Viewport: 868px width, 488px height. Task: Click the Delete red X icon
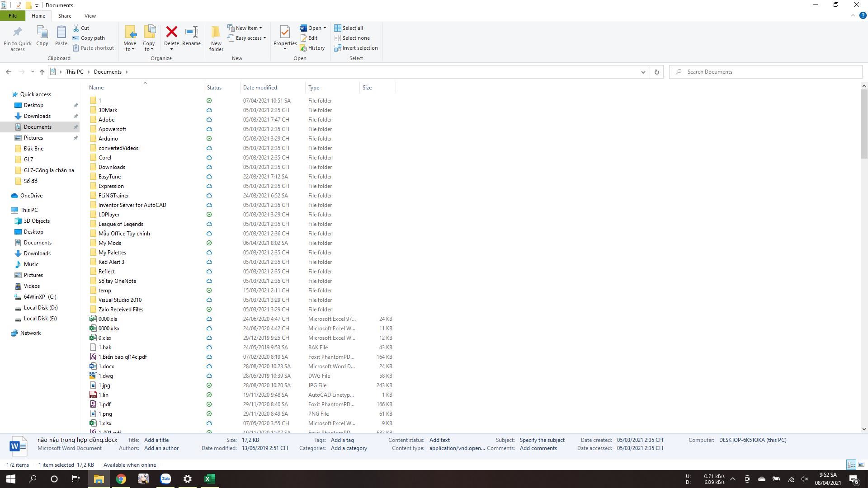click(x=171, y=32)
